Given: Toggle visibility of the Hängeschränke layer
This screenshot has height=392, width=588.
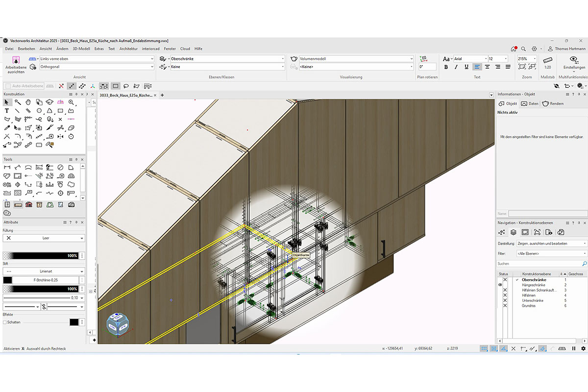Looking at the screenshot, I should click(500, 285).
